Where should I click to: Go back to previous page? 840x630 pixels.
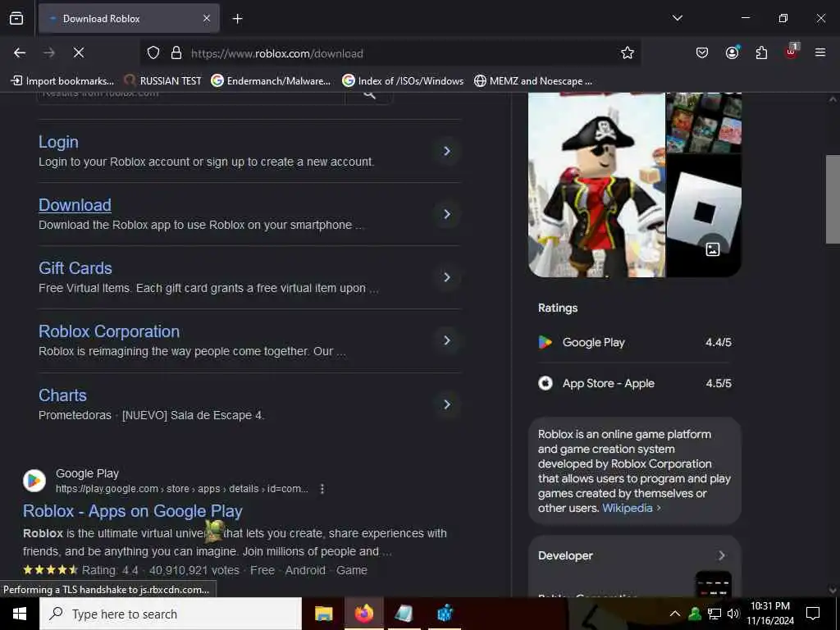pyautogui.click(x=20, y=52)
